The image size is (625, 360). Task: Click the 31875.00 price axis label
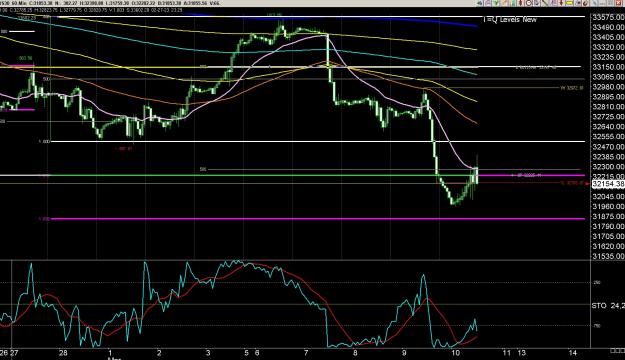pos(608,216)
